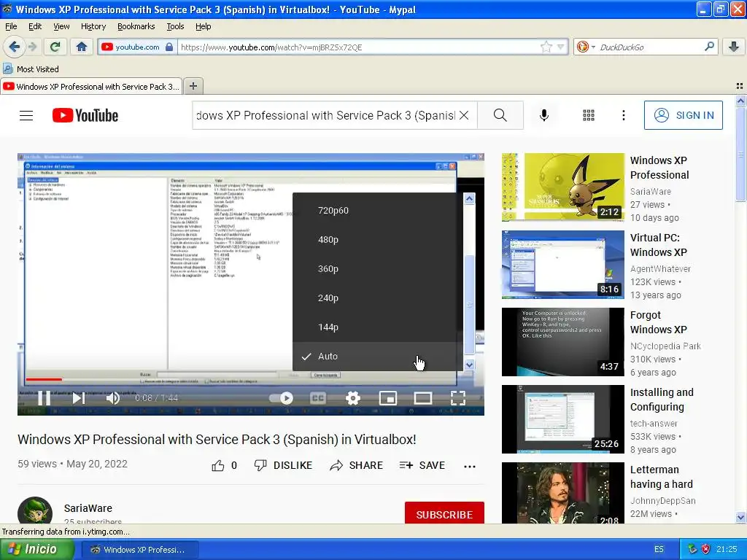Open a new tab with plus button

click(193, 86)
